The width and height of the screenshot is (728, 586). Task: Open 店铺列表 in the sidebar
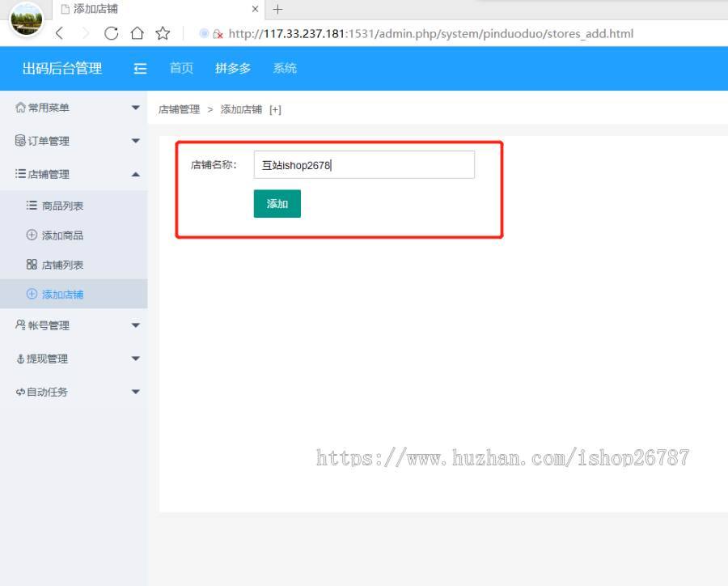point(74,265)
